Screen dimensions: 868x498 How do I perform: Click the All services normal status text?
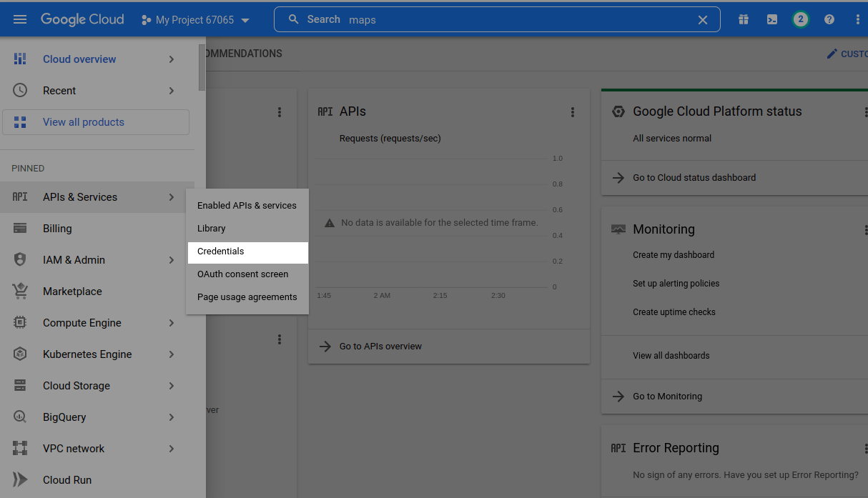pyautogui.click(x=672, y=139)
